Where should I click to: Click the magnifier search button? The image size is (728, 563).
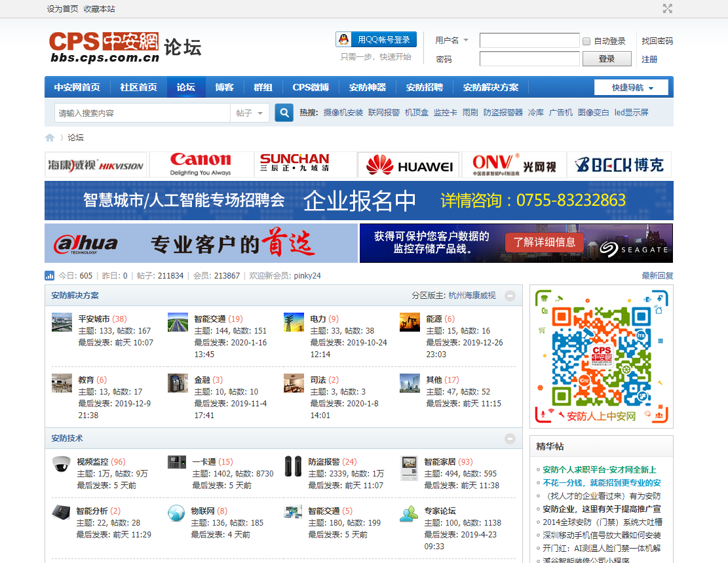284,113
